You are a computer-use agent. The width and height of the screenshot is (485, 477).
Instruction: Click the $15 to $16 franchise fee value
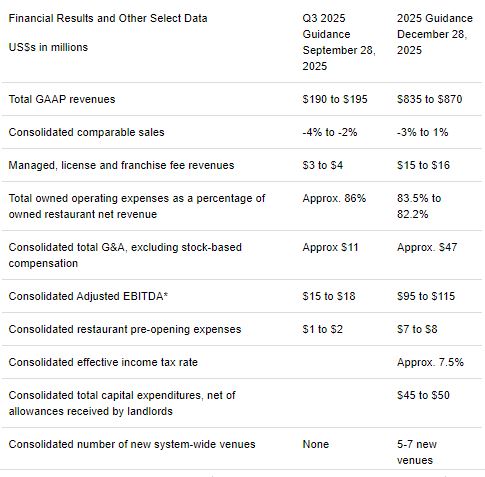point(423,165)
